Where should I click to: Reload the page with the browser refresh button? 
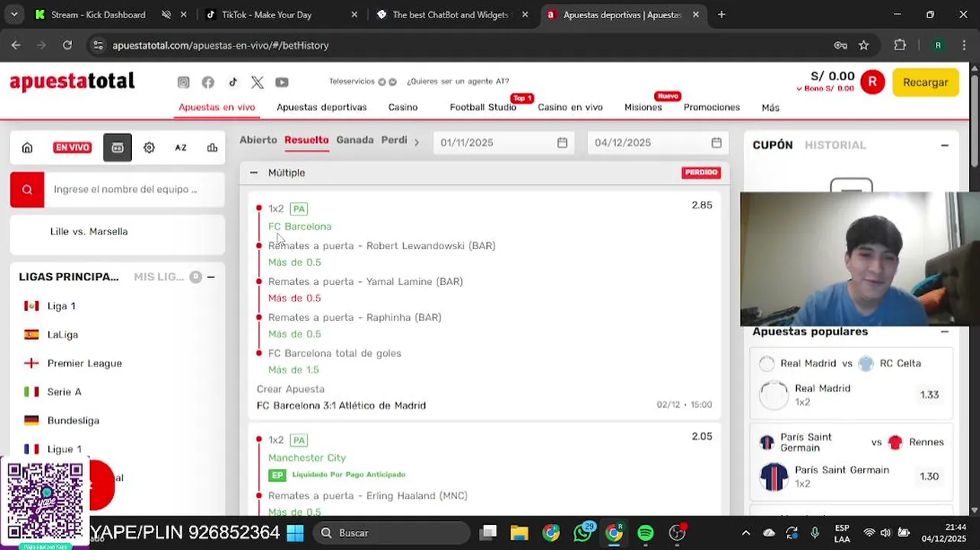67,45
